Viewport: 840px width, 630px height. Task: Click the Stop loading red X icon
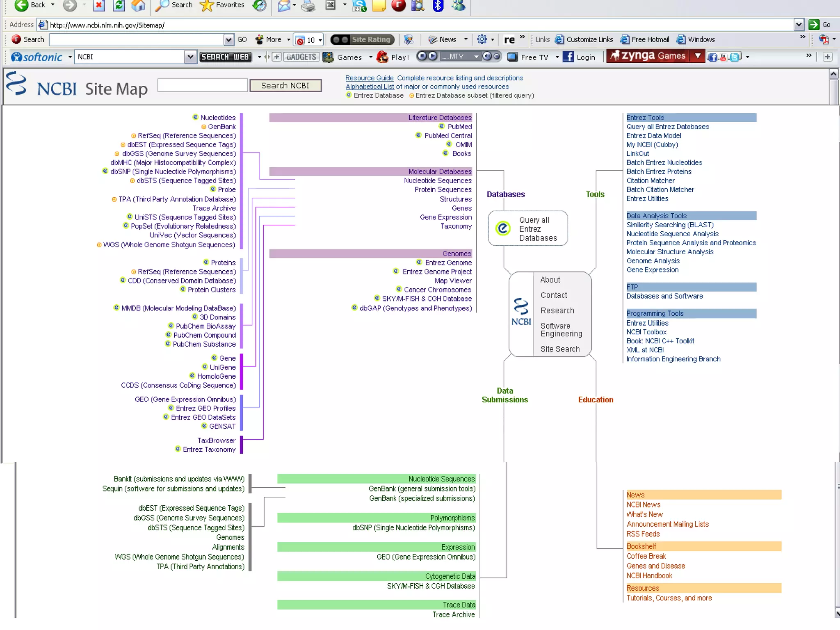(99, 5)
